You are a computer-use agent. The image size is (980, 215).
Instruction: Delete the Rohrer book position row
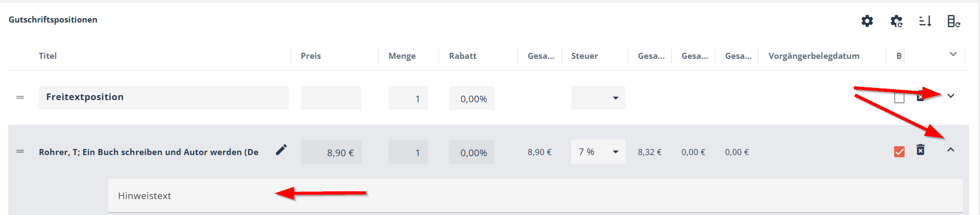pos(921,150)
